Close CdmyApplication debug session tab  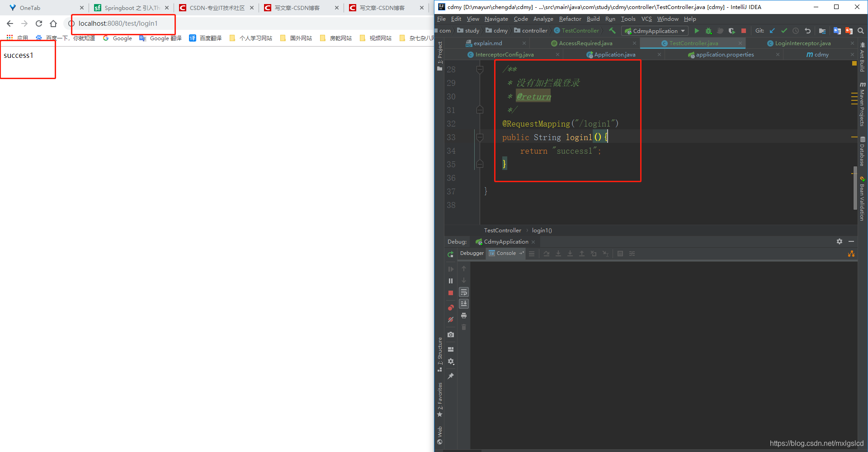tap(533, 242)
